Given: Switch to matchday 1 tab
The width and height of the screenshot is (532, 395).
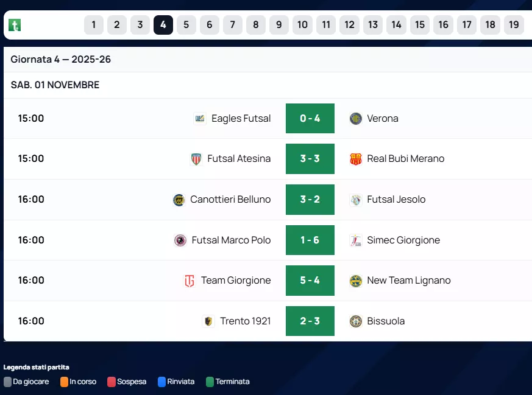Looking at the screenshot, I should pyautogui.click(x=93, y=25).
